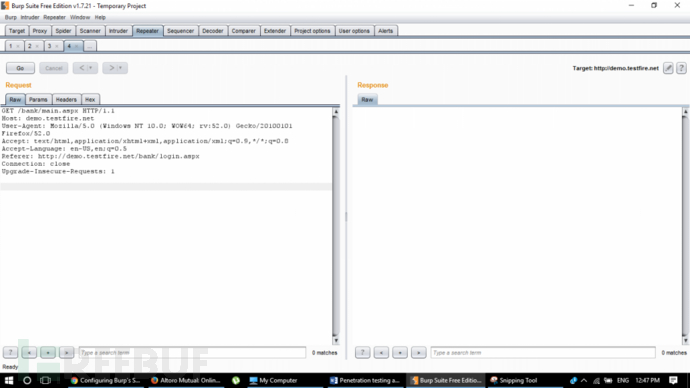This screenshot has height=388, width=690.
Task: Click the plus button in request search bar
Action: pos(48,352)
